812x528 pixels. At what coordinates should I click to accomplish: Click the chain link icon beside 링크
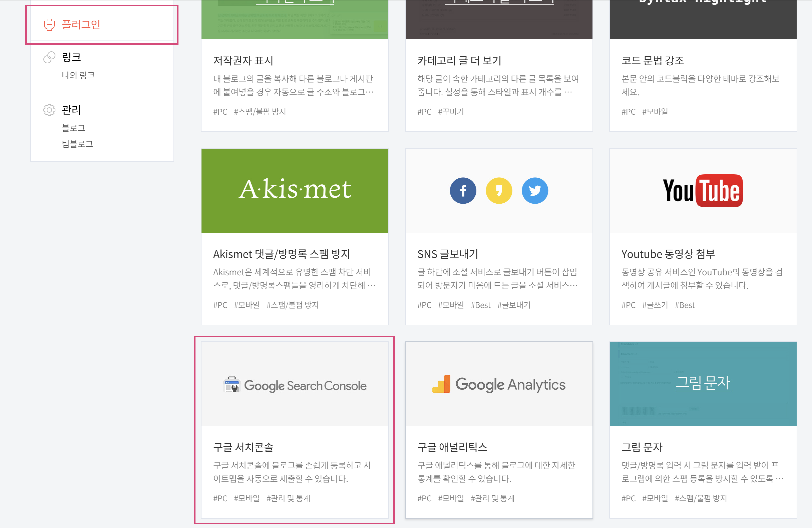(49, 57)
